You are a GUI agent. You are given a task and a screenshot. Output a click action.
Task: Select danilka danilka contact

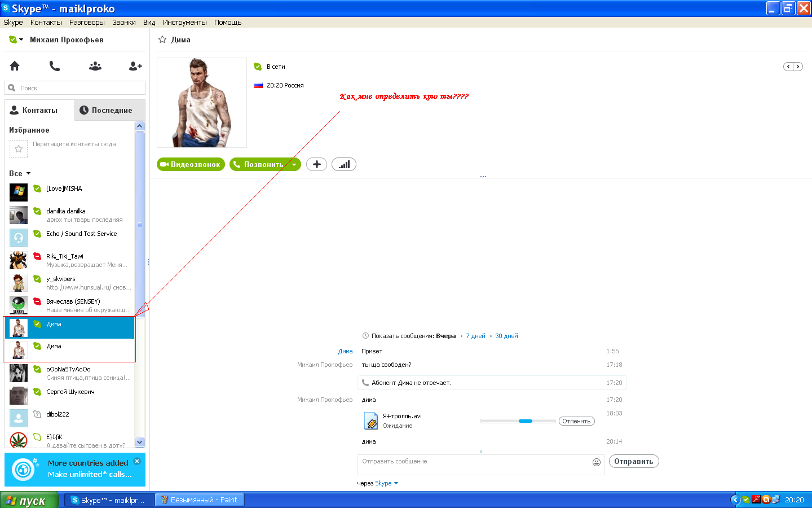pyautogui.click(x=70, y=215)
